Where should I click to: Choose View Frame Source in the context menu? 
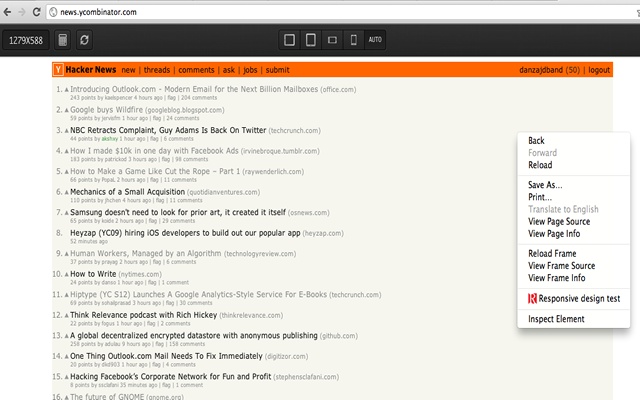[x=562, y=266]
